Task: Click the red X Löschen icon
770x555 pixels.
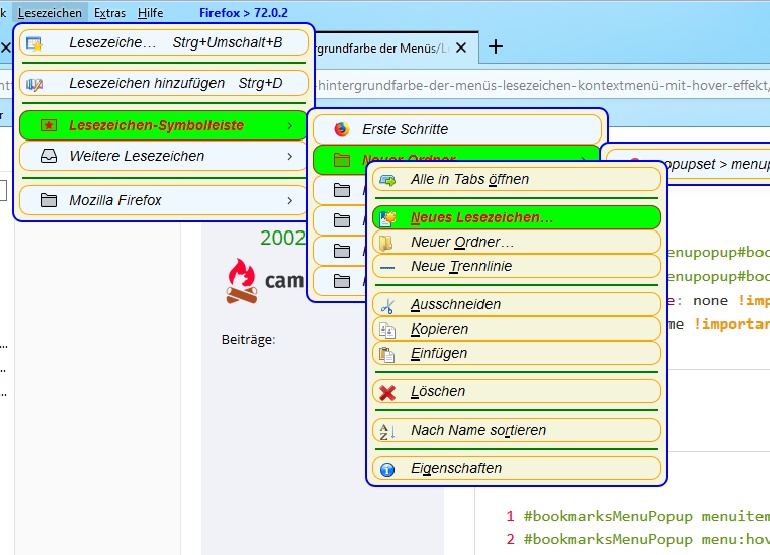Action: [387, 392]
